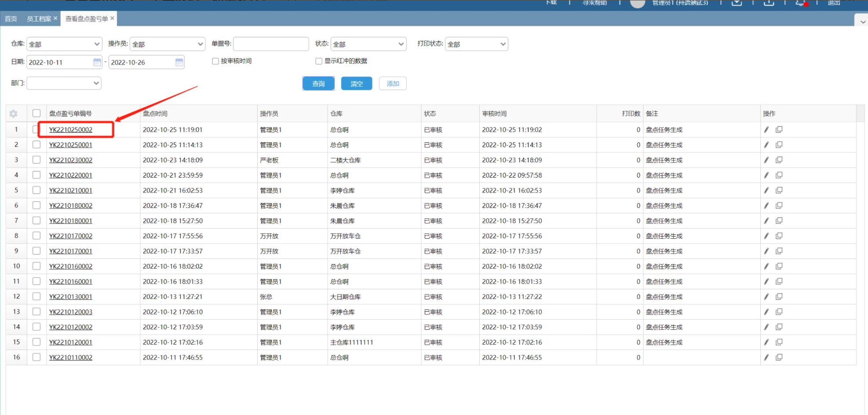Click into the 单据号 input field
This screenshot has width=868, height=415.
click(x=271, y=44)
